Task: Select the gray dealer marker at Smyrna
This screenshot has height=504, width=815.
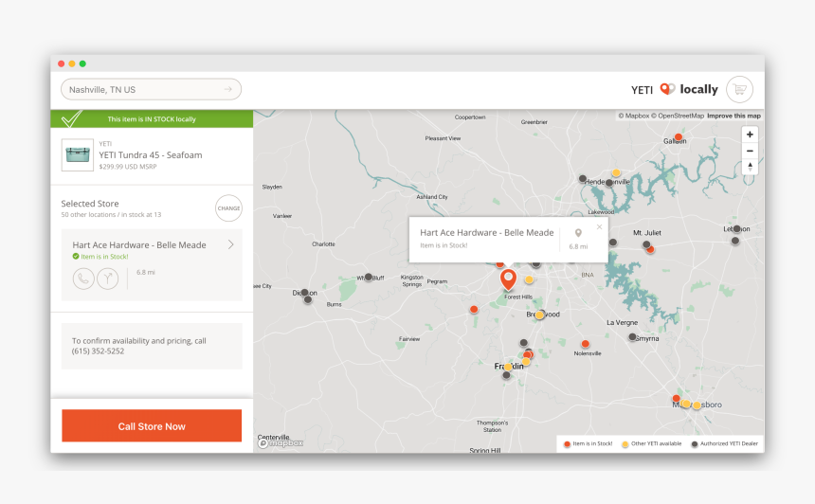Action: [632, 337]
